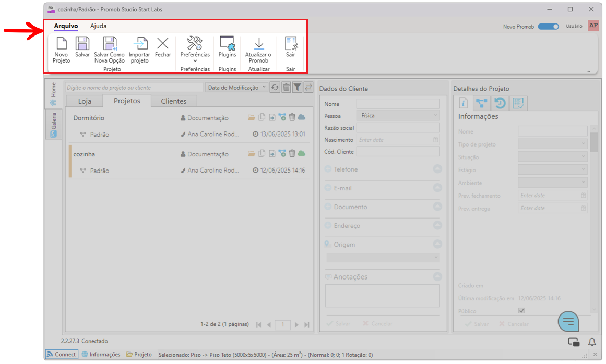Open the Data de Modificação sort dropdown
This screenshot has height=364, width=606.
tap(236, 87)
